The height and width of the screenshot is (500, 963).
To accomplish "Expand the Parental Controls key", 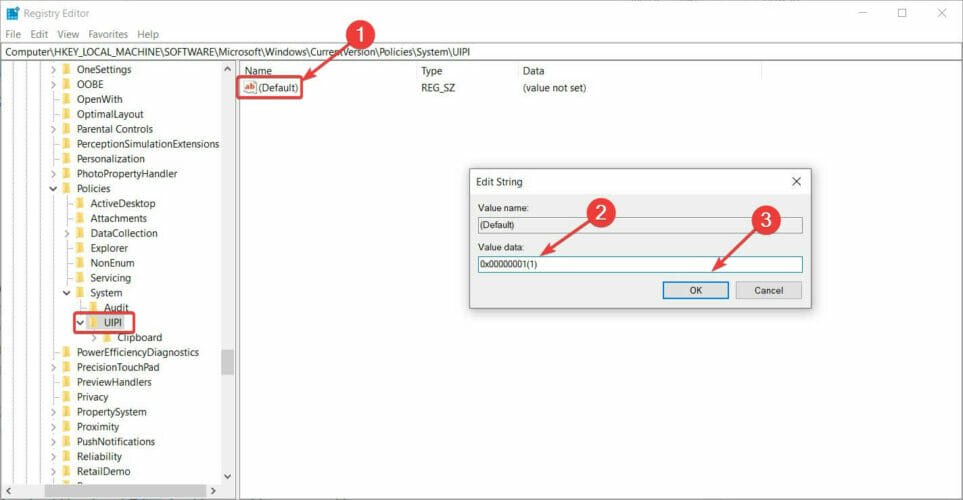I will [53, 129].
